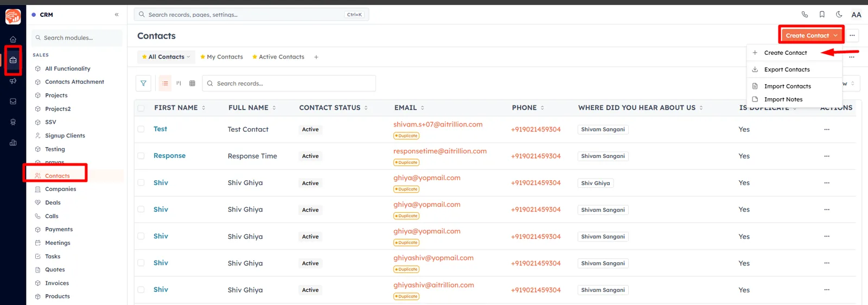
Task: Open Deals module in sidebar
Action: 53,203
